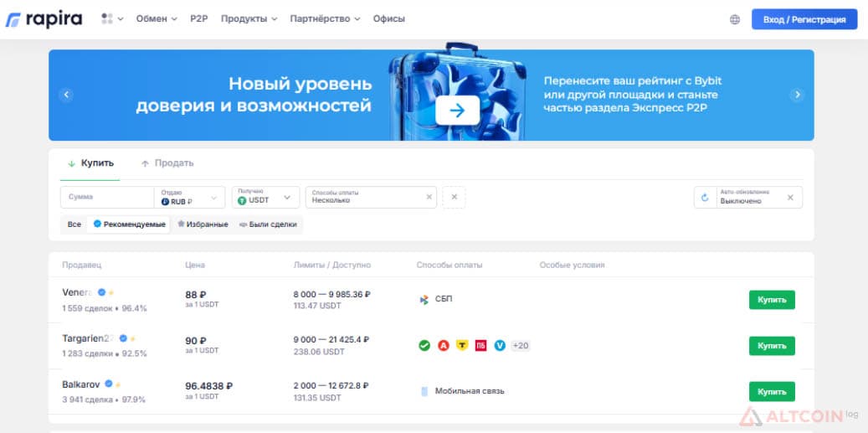This screenshot has width=868, height=433.
Task: Expand the Обмен menu
Action: tap(157, 18)
